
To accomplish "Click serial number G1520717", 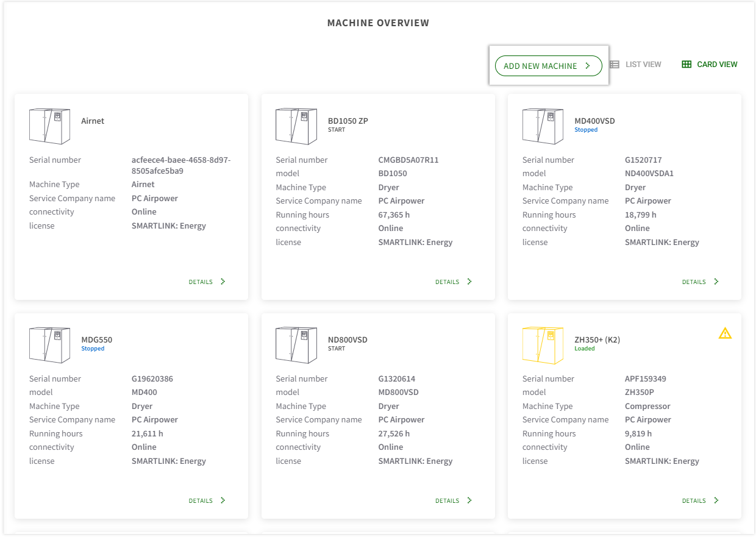I will coord(643,160).
